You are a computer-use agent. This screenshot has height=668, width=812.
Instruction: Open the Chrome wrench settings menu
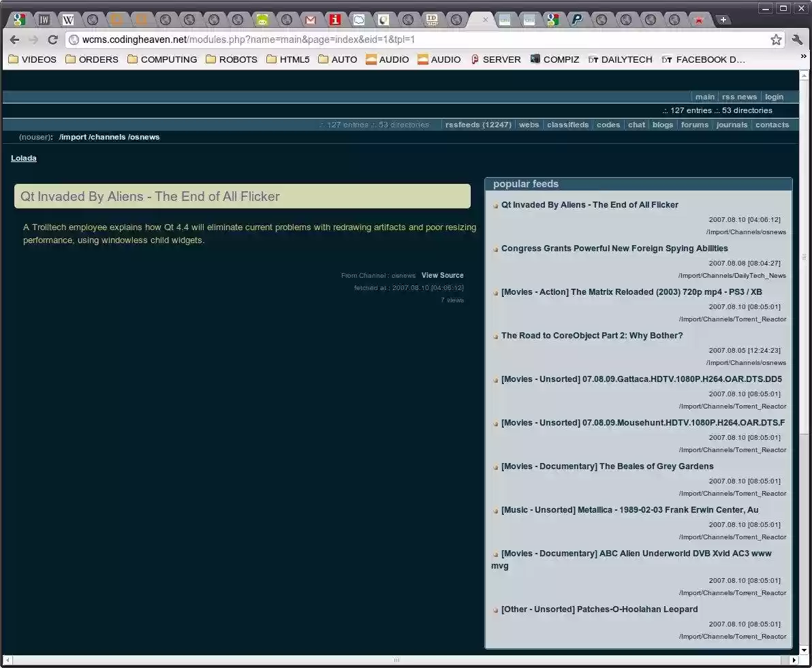[x=797, y=39]
